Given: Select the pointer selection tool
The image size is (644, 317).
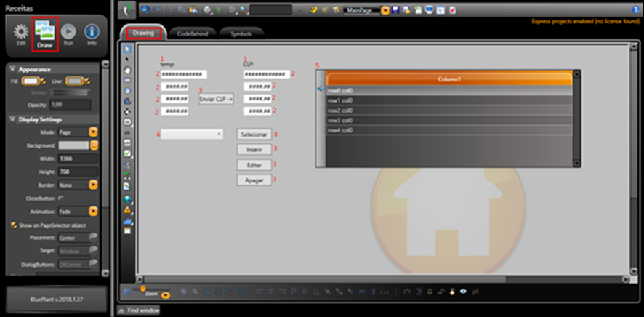Looking at the screenshot, I should [x=128, y=49].
